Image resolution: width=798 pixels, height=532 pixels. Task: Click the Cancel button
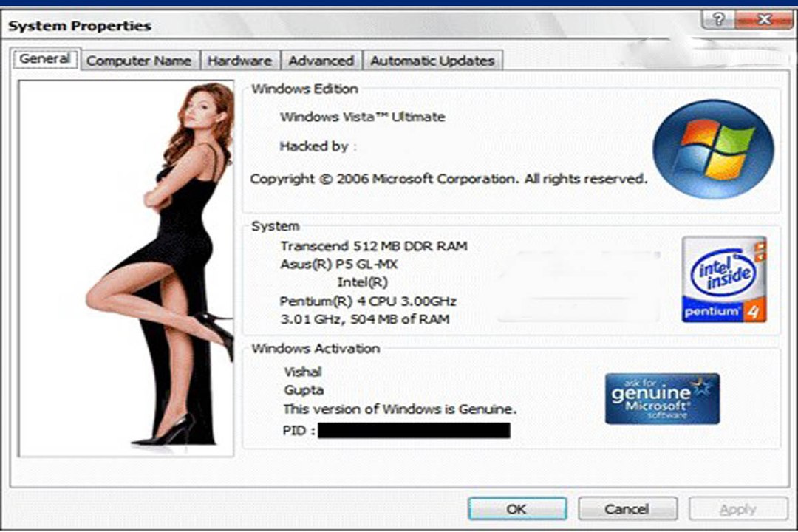coord(627,508)
